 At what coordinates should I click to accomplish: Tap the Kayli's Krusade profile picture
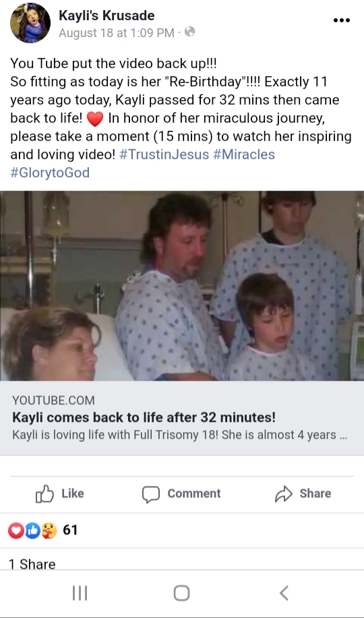(x=30, y=22)
